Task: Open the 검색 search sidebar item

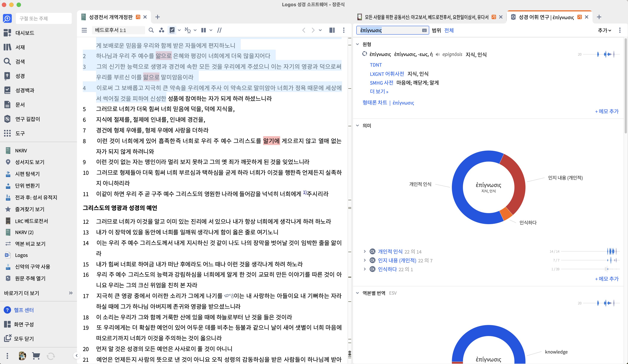Action: pos(14,61)
